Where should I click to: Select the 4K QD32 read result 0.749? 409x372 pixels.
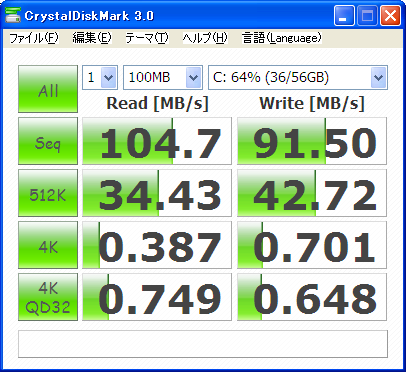click(x=157, y=297)
